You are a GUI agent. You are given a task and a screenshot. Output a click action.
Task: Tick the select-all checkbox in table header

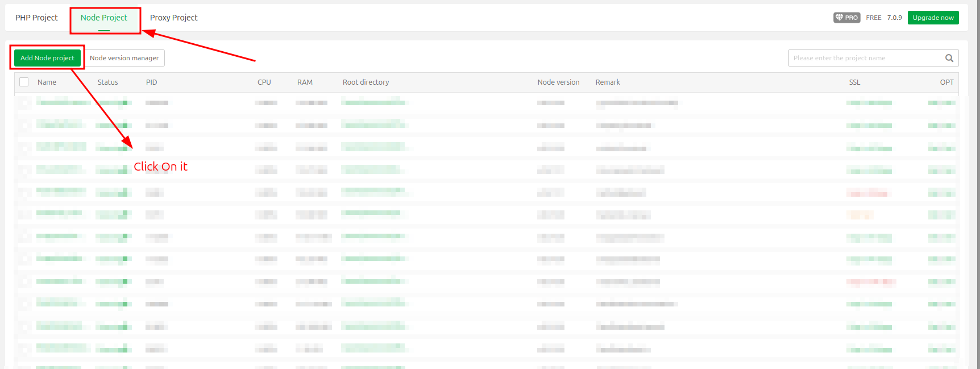(24, 82)
